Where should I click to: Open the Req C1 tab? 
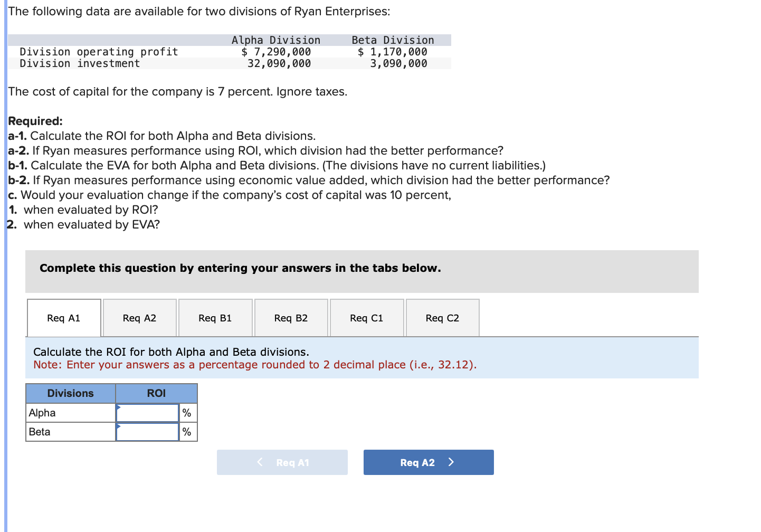(367, 318)
